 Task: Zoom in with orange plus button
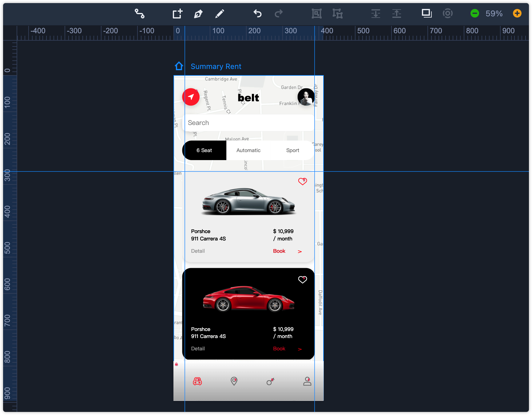pyautogui.click(x=517, y=13)
